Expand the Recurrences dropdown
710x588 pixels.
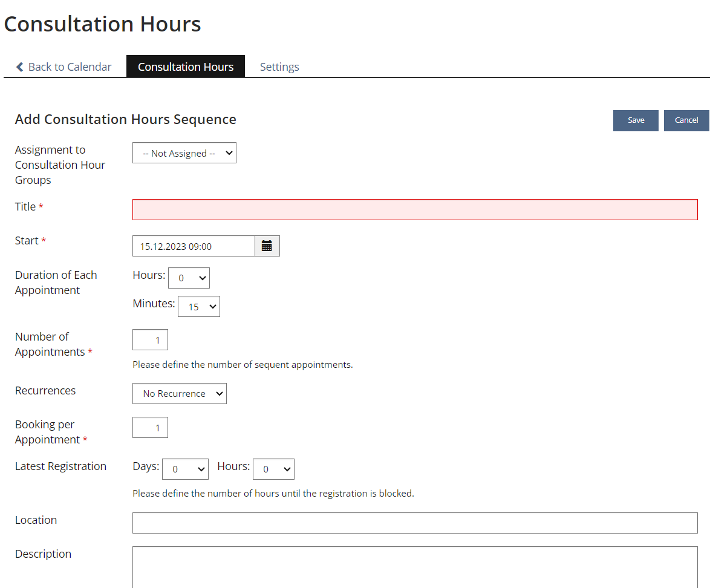pyautogui.click(x=179, y=394)
